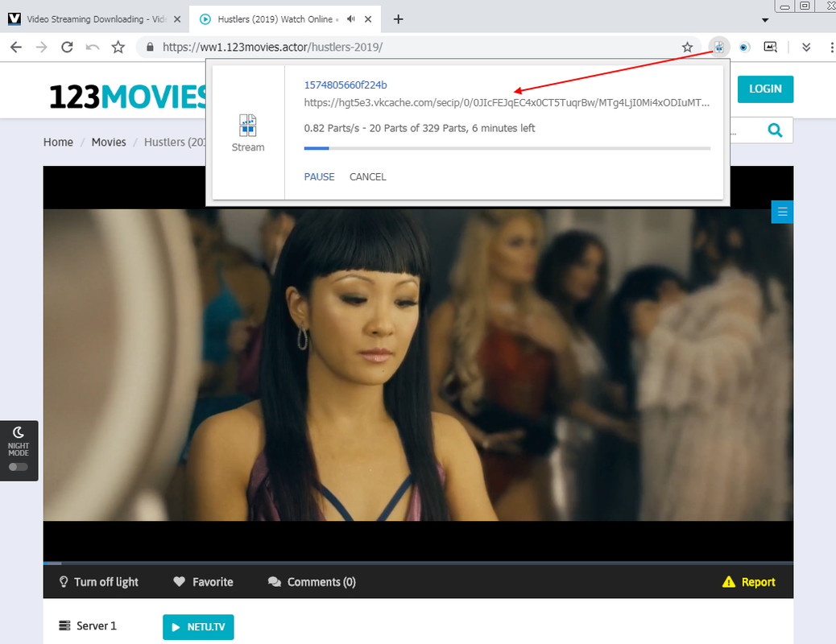Click the image capture extension icon
Screen dimensions: 836x644
[x=771, y=47]
